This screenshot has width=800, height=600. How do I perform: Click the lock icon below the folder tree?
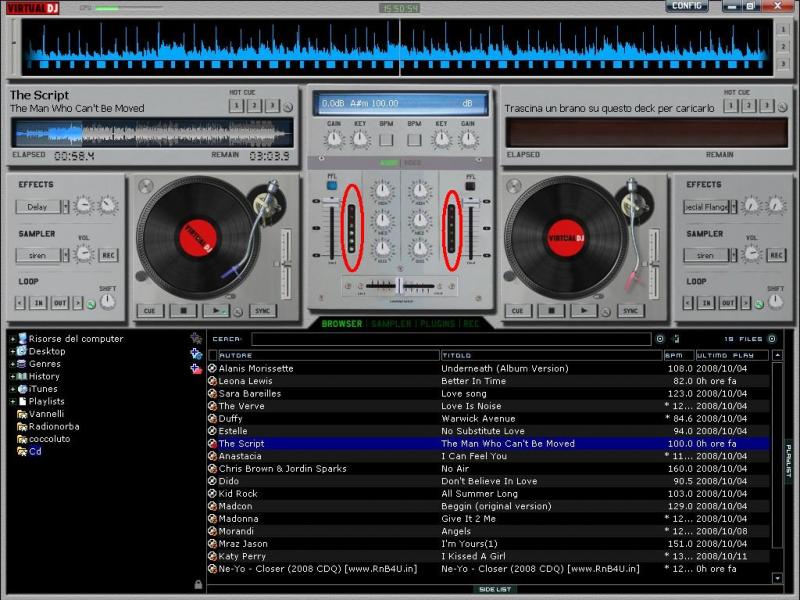point(198,584)
